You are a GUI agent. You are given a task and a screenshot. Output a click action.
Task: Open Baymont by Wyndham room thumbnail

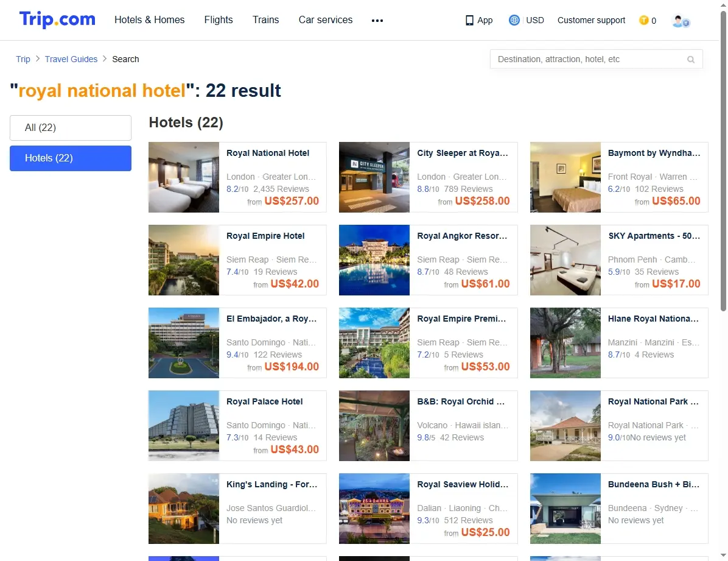click(565, 177)
